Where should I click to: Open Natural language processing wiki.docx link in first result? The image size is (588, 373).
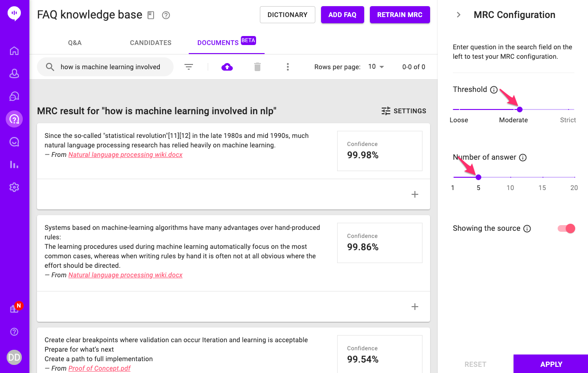pos(125,155)
